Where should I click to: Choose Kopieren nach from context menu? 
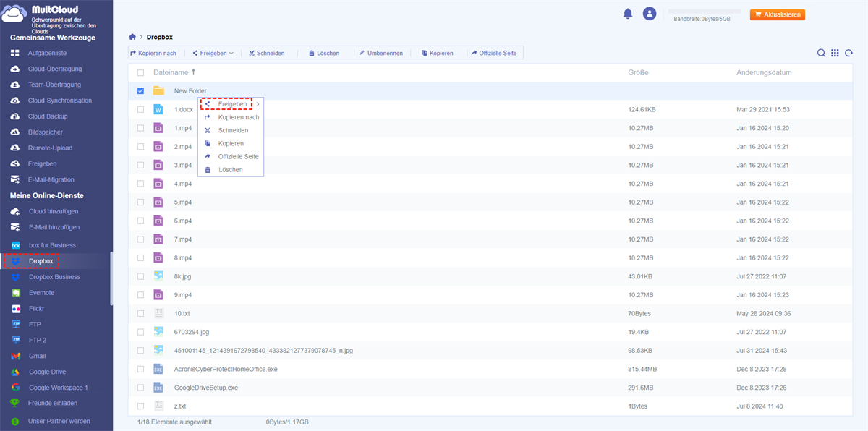point(238,117)
